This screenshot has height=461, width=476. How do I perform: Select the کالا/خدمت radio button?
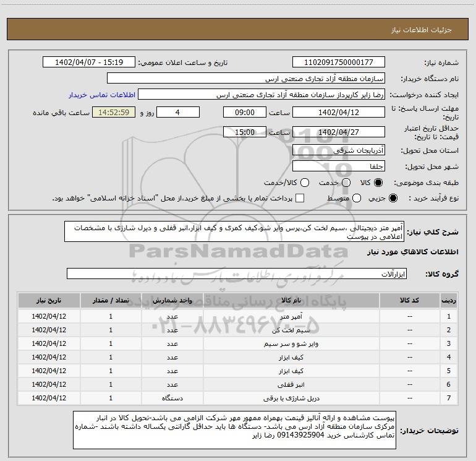[x=305, y=183]
